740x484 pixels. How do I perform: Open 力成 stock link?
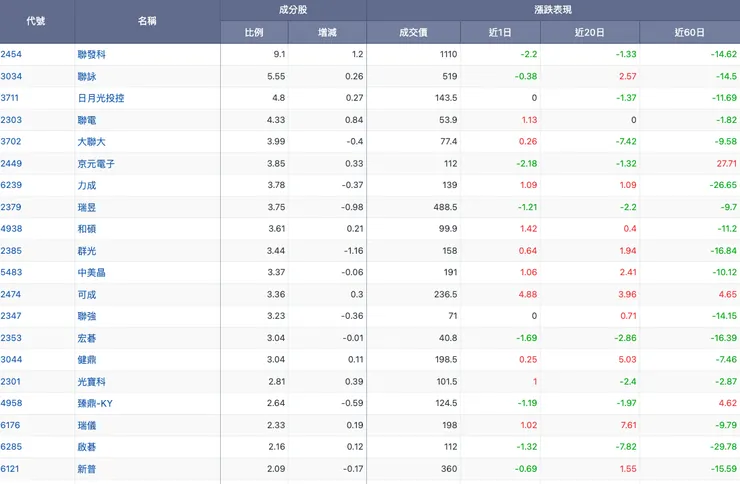click(87, 185)
